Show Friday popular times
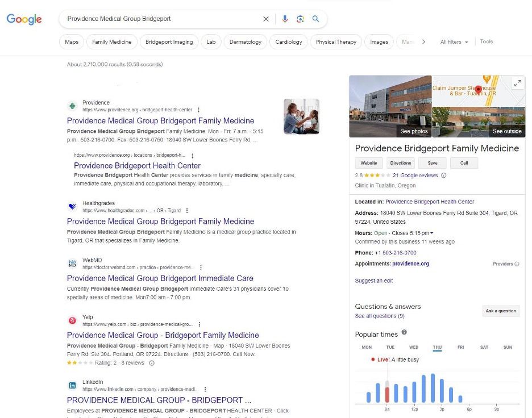This screenshot has height=418, width=532. [461, 348]
